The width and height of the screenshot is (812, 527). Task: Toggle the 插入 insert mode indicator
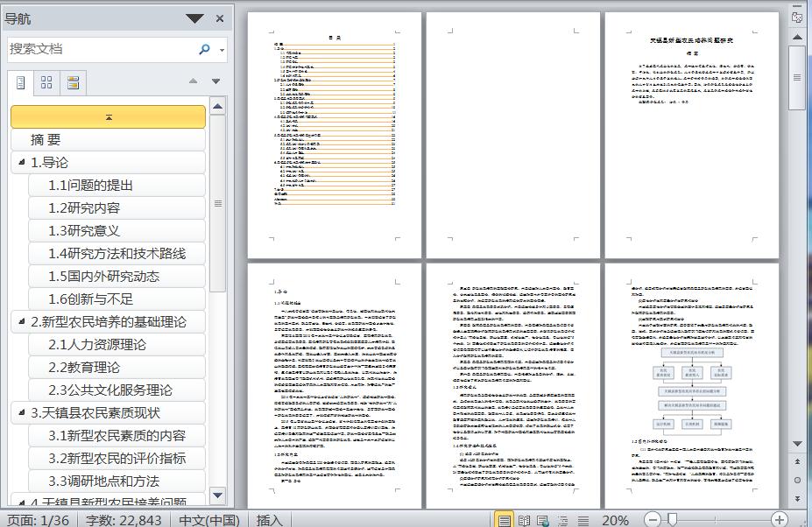click(x=269, y=520)
